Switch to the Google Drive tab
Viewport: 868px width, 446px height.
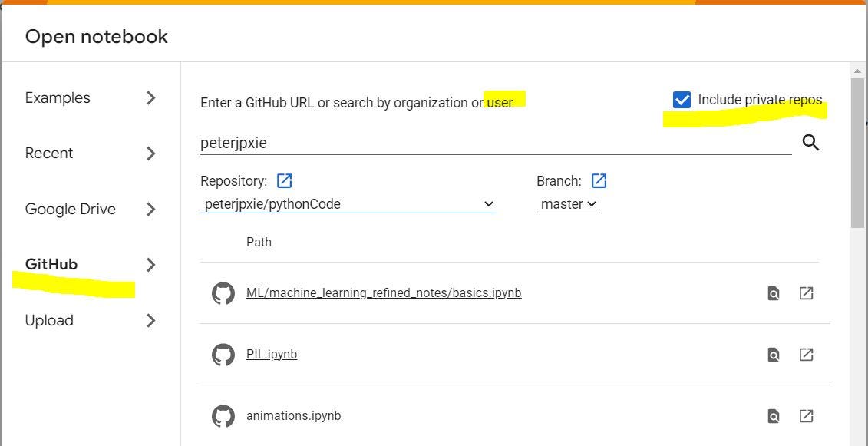71,210
